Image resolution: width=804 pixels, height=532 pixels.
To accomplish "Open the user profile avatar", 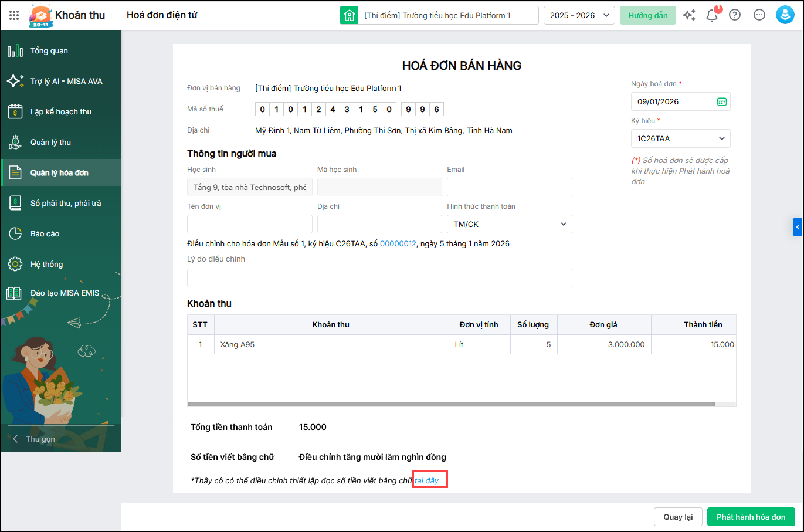I will coord(785,15).
